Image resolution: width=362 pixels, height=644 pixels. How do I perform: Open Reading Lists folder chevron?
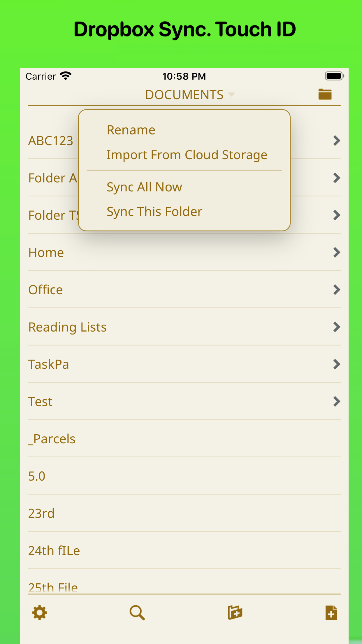click(337, 327)
